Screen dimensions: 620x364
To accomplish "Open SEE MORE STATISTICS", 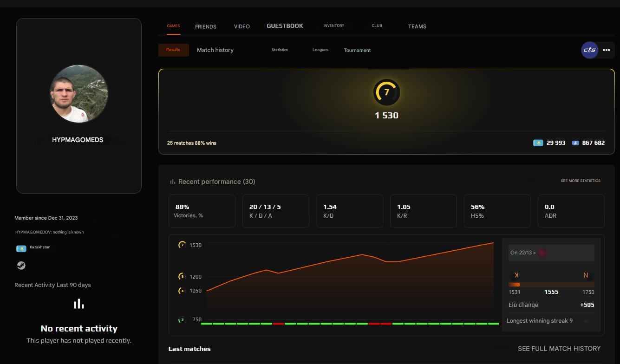I will [x=580, y=181].
